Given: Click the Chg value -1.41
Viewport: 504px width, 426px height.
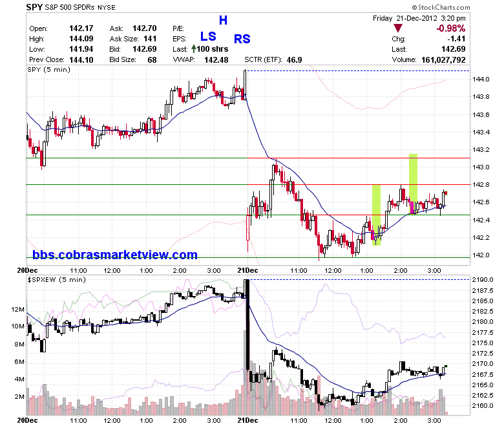Looking at the screenshot, I should [456, 39].
